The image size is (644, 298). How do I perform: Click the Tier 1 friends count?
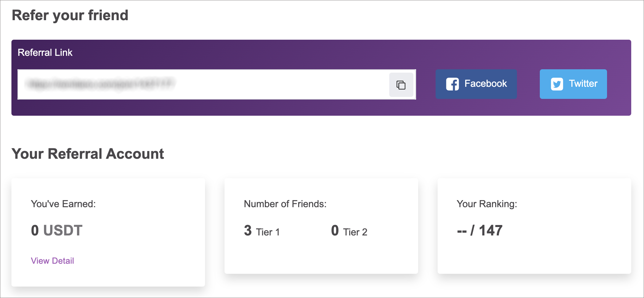tap(261, 231)
